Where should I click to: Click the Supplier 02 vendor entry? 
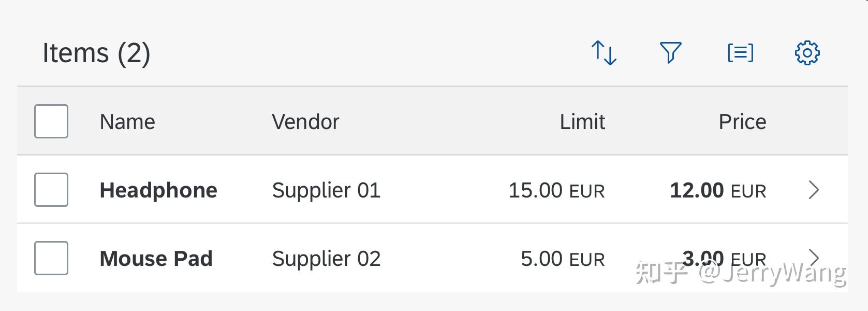(327, 259)
